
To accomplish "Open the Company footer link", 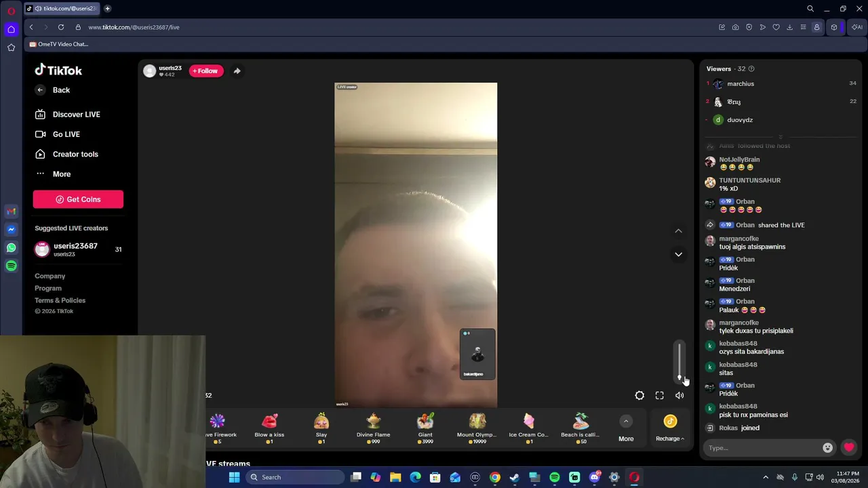I will (x=50, y=276).
